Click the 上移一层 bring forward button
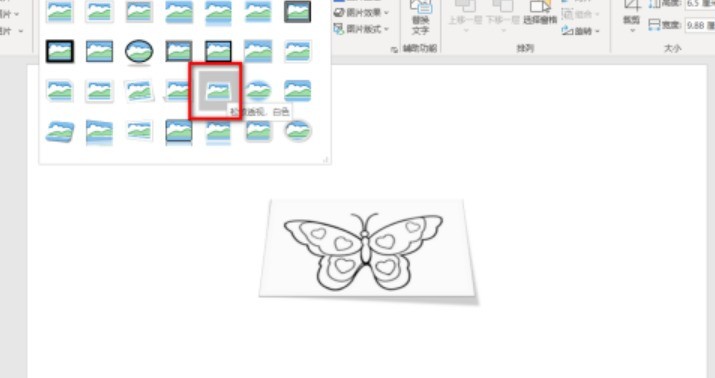This screenshot has width=715, height=378. click(466, 14)
